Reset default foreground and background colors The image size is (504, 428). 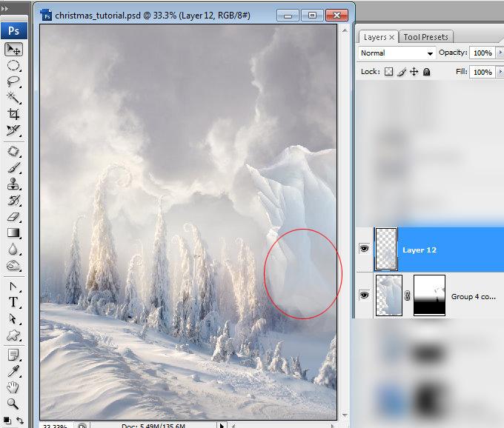(x=7, y=421)
